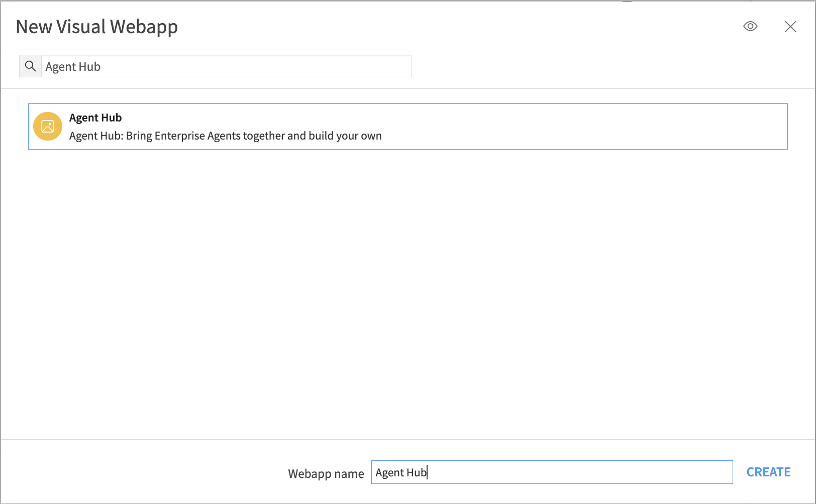This screenshot has height=504, width=816.
Task: Focus the search field containing Agent Hub
Action: point(226,66)
